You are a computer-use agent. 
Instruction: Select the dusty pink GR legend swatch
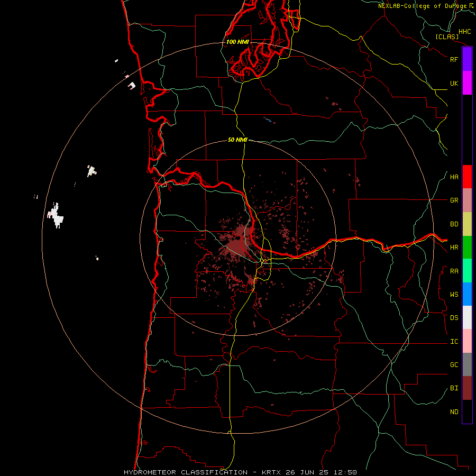point(467,200)
